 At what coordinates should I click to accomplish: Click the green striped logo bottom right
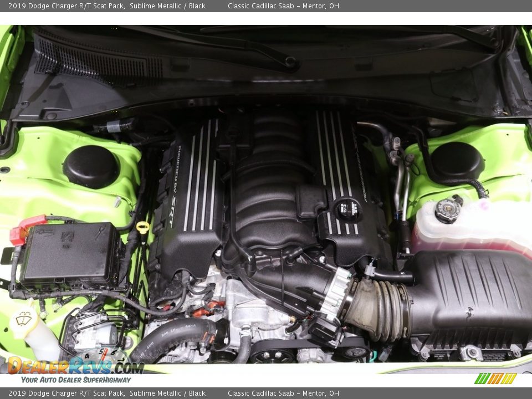coord(495,378)
